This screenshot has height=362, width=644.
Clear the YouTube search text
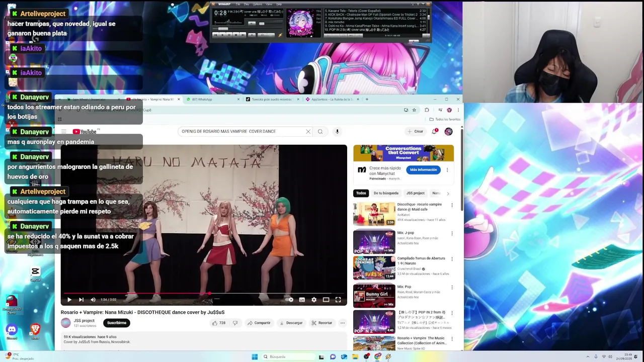pyautogui.click(x=308, y=132)
